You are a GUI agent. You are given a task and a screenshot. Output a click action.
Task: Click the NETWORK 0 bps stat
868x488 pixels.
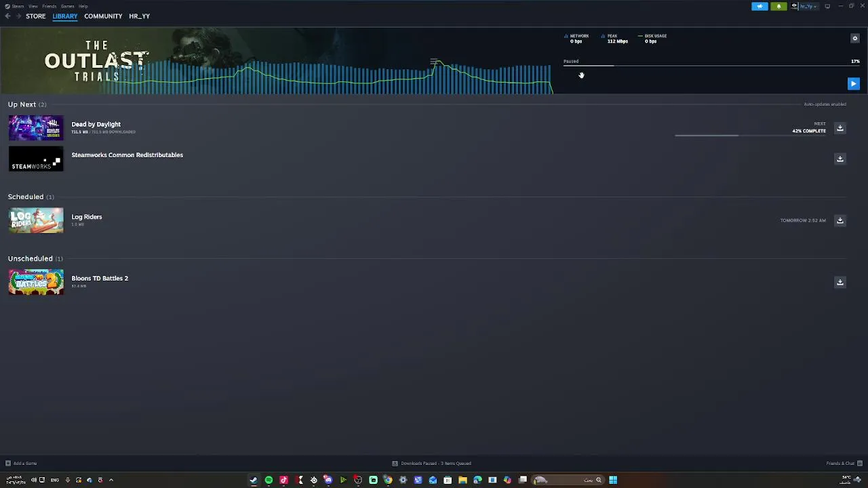coord(576,39)
